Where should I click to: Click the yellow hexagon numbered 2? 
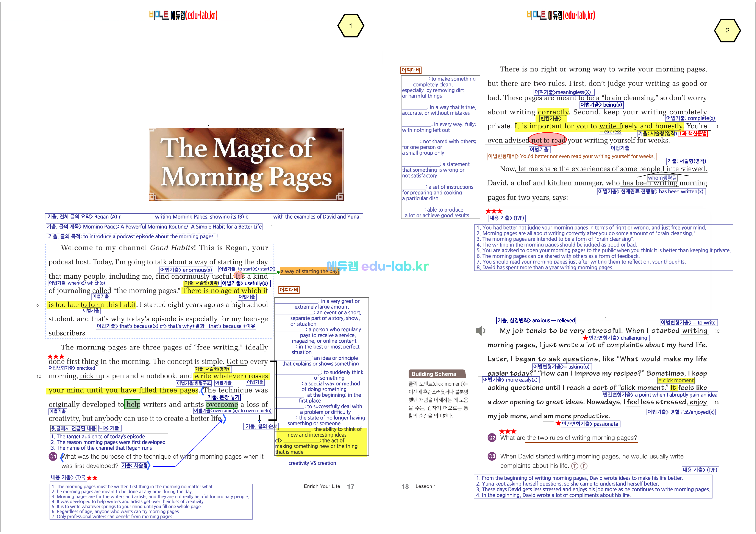[727, 31]
